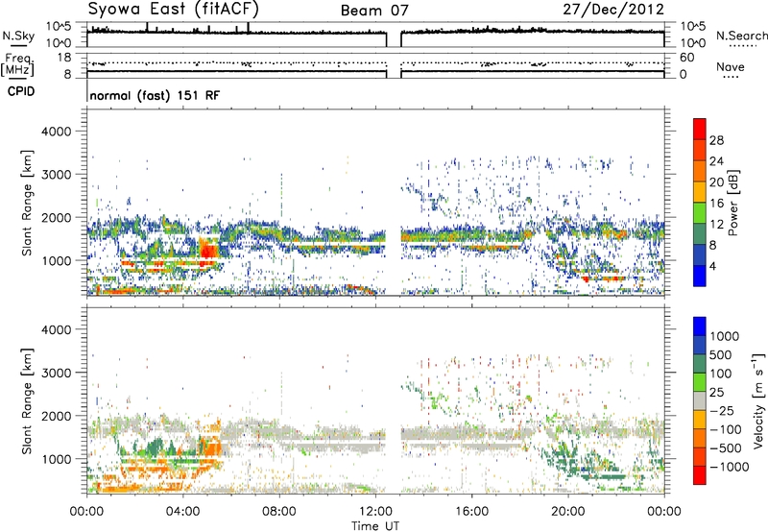Click the "4" value on power colorbar
Image resolution: width=768 pixels, height=532 pixels.
click(713, 266)
